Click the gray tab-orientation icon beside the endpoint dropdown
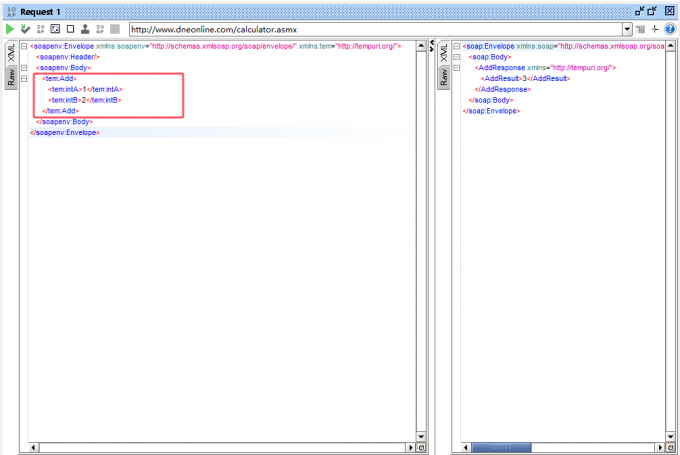 (x=641, y=29)
